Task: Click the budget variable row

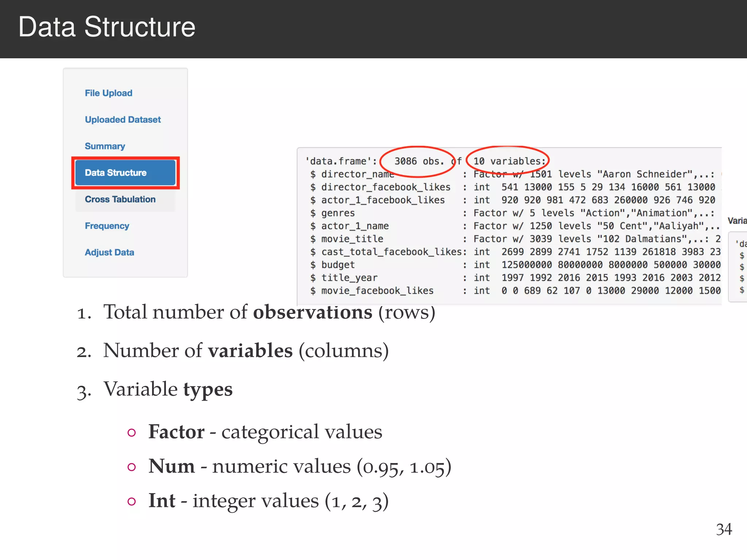Action: pyautogui.click(x=515, y=265)
